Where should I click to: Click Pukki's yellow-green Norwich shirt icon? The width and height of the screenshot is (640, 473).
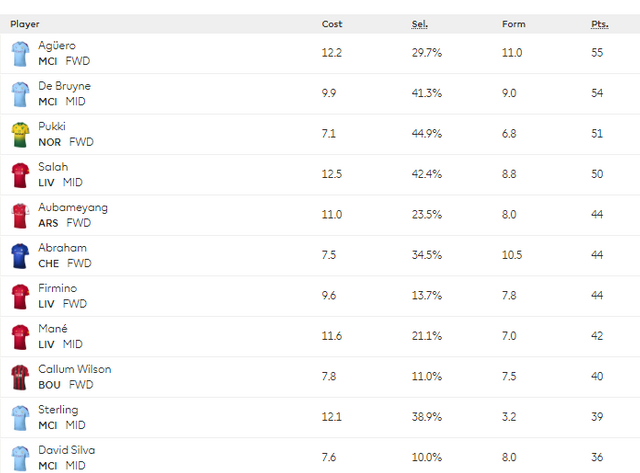(20, 134)
